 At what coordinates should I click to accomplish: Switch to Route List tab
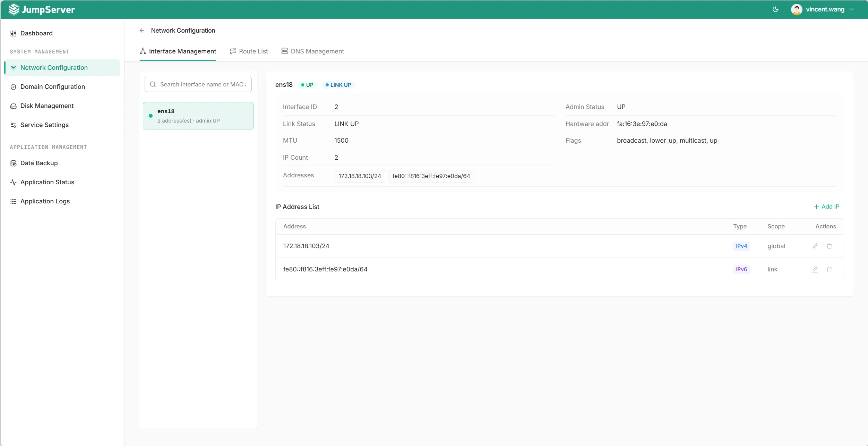(249, 51)
